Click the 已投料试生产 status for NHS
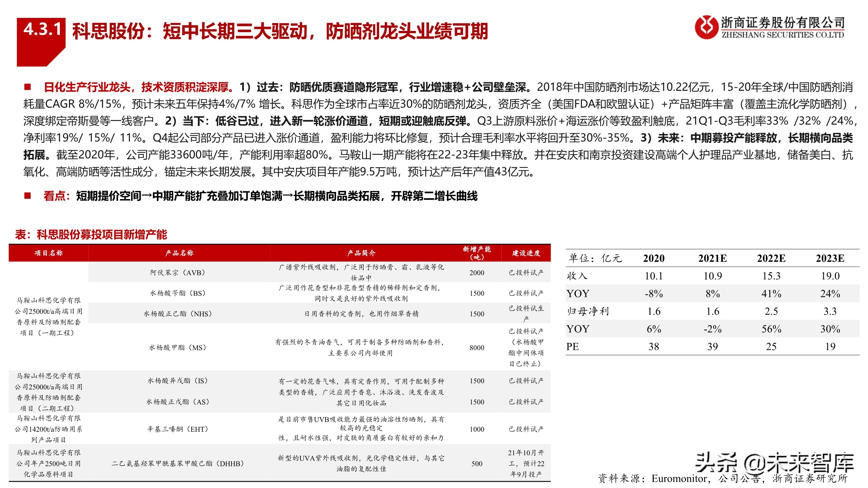 click(x=526, y=314)
